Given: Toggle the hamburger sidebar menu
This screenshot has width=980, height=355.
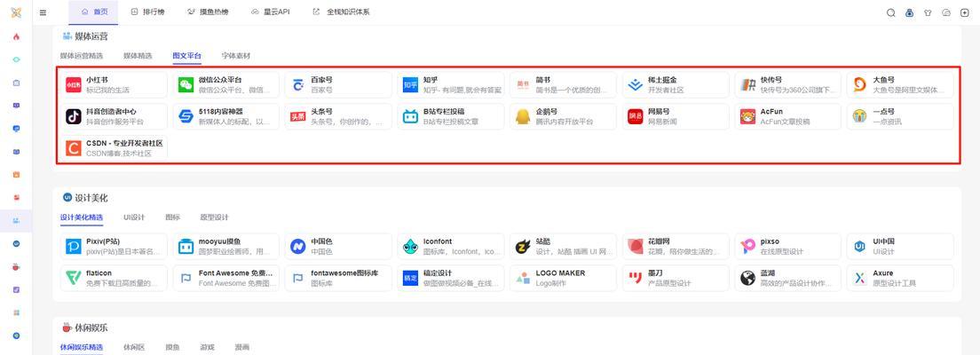Looking at the screenshot, I should (43, 12).
